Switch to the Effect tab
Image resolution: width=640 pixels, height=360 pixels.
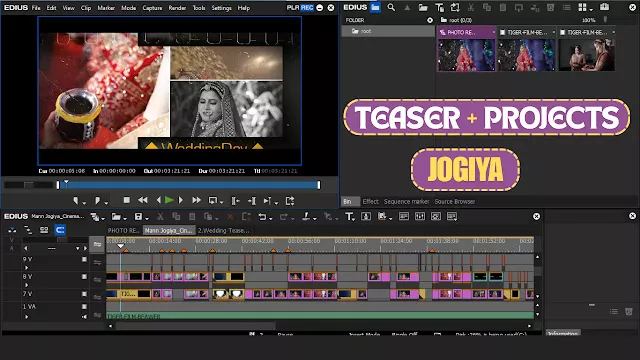[x=371, y=201]
